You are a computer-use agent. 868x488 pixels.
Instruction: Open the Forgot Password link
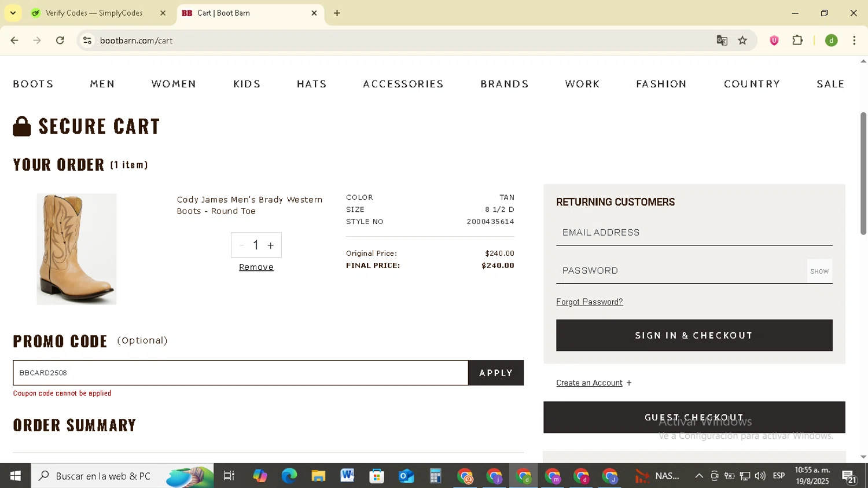click(589, 302)
